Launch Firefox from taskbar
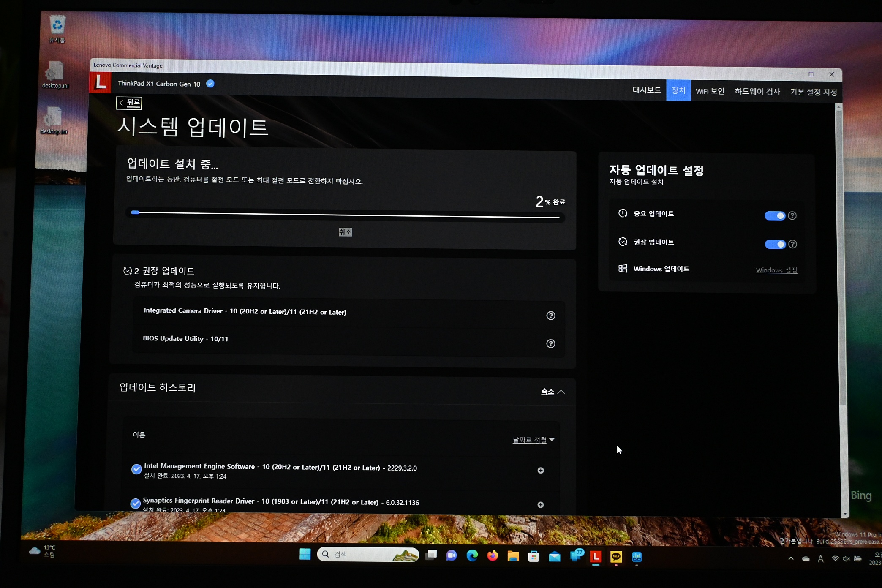Viewport: 882px width, 588px height. (x=492, y=555)
